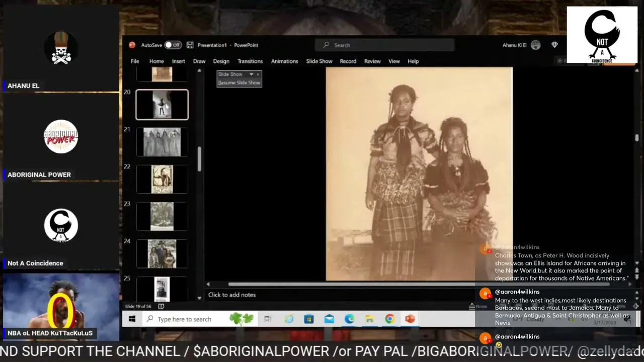The width and height of the screenshot is (644, 362).
Task: Select slide 21 thumbnail with group photo
Action: pos(162,142)
